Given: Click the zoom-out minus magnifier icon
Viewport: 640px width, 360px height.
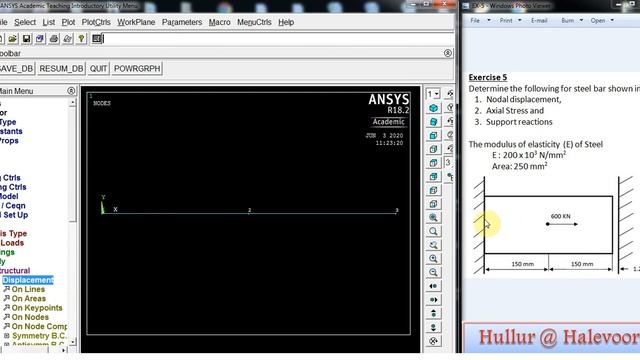Looking at the screenshot, I should [x=433, y=272].
